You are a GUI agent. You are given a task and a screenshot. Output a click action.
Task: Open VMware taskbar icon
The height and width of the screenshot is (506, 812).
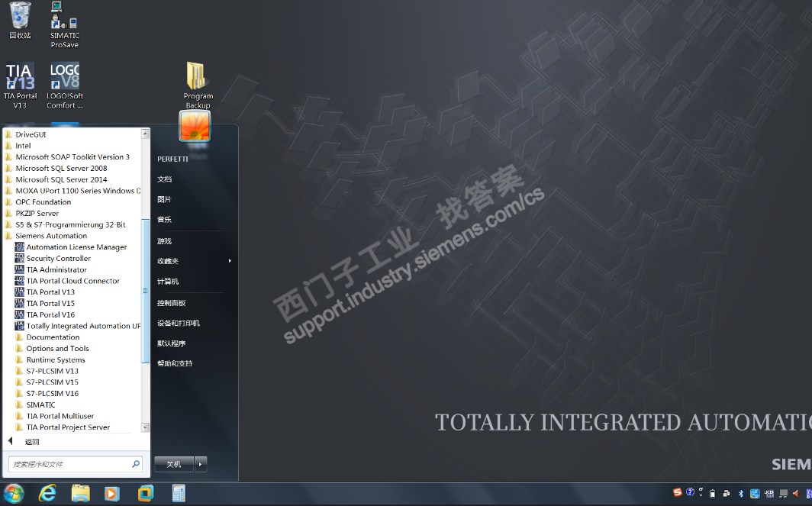(146, 494)
